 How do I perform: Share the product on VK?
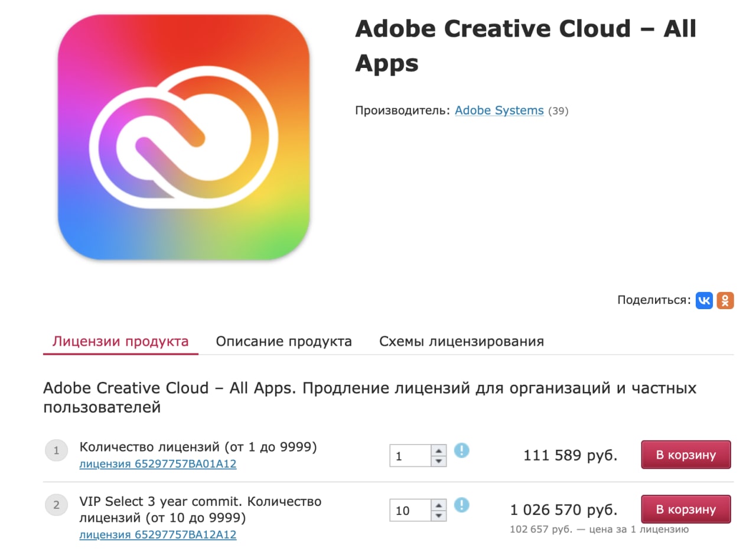click(704, 300)
